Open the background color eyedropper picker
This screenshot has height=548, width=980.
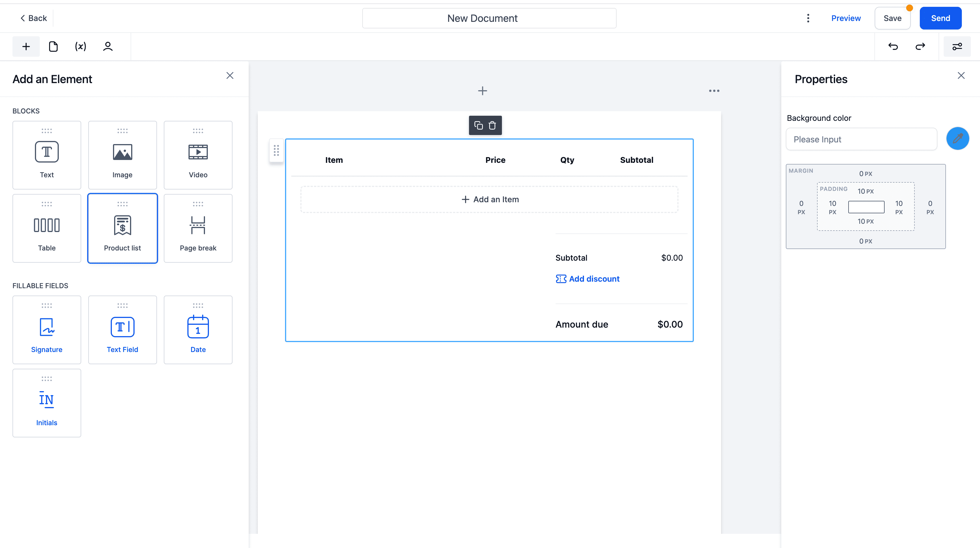[x=958, y=139]
